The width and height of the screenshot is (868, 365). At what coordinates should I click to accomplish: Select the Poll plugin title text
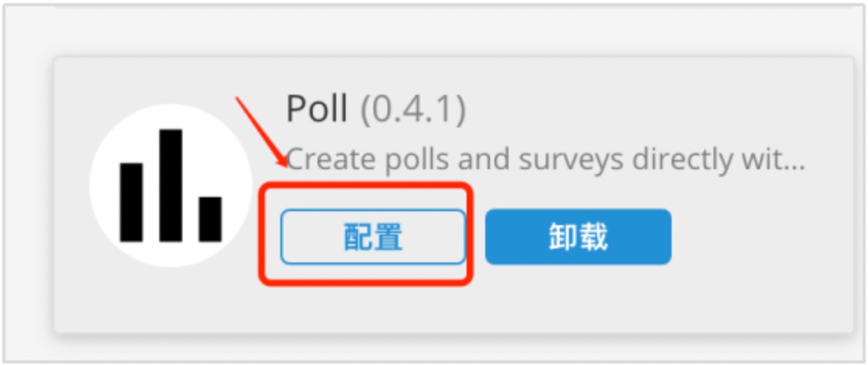317,109
